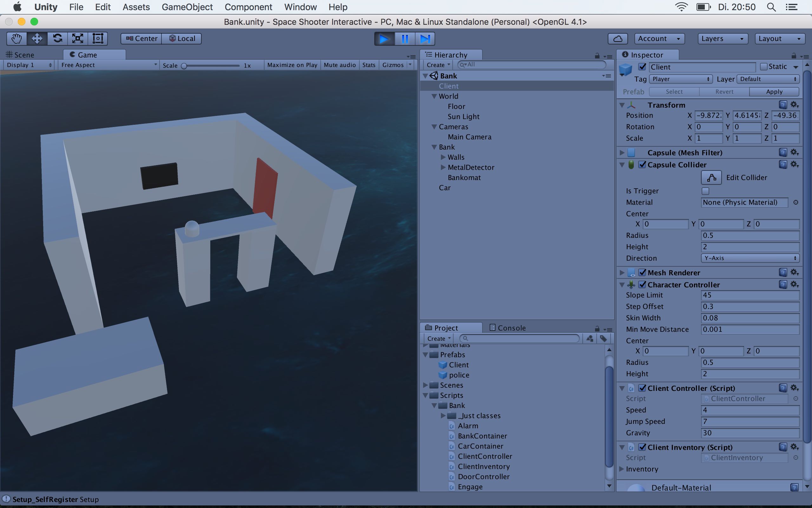The image size is (812, 508).
Task: Switch to the Scene tab
Action: tap(20, 55)
